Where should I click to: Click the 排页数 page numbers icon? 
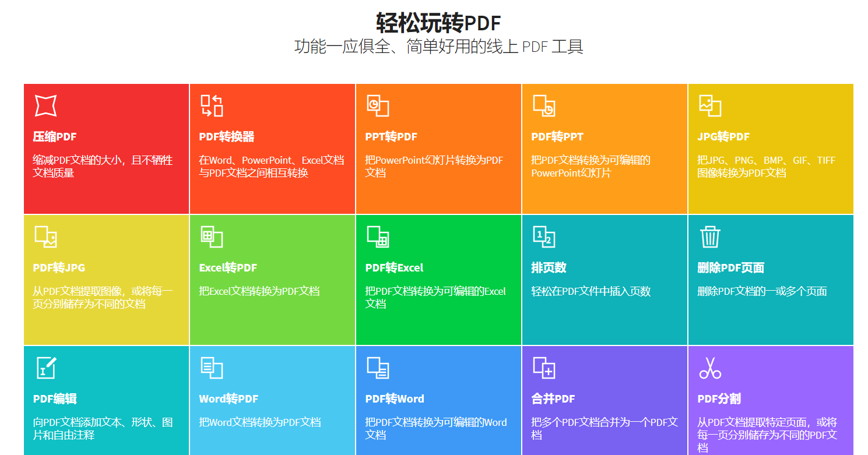[544, 237]
